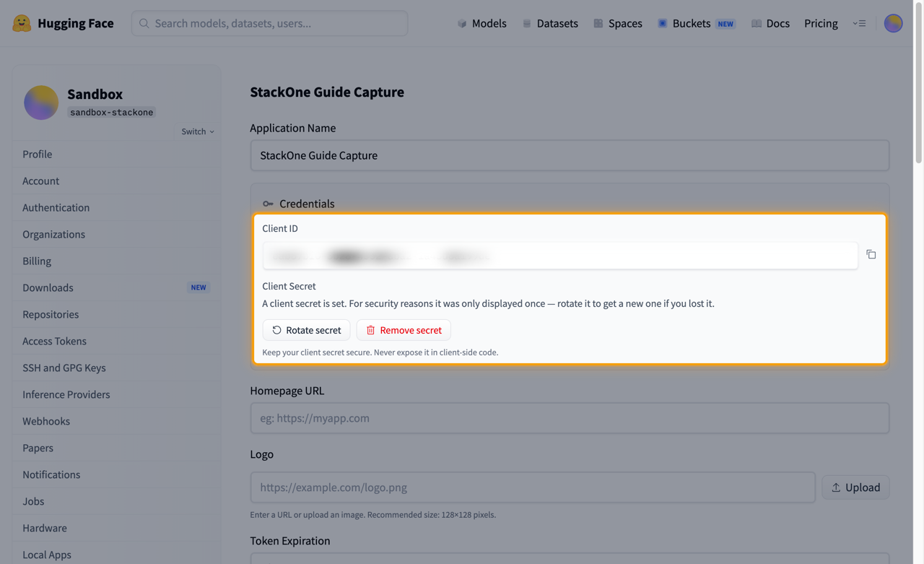Open Account settings in sidebar

click(x=116, y=181)
